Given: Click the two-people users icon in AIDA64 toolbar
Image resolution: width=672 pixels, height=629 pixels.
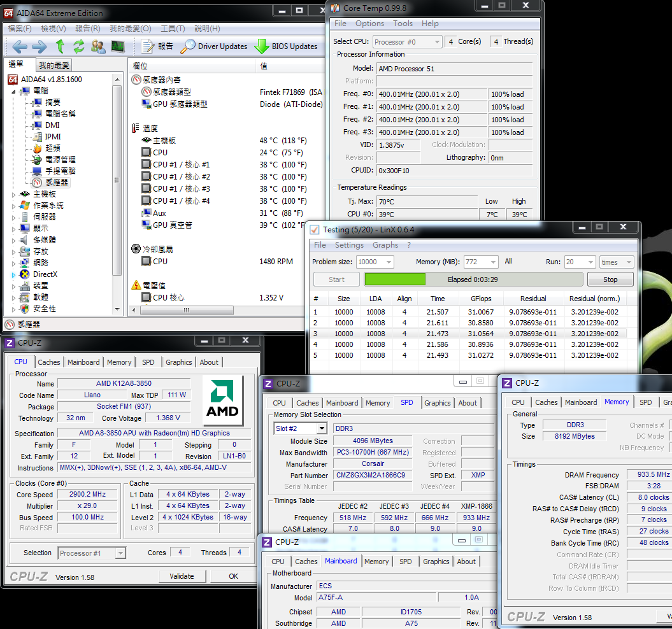Looking at the screenshot, I should [98, 46].
